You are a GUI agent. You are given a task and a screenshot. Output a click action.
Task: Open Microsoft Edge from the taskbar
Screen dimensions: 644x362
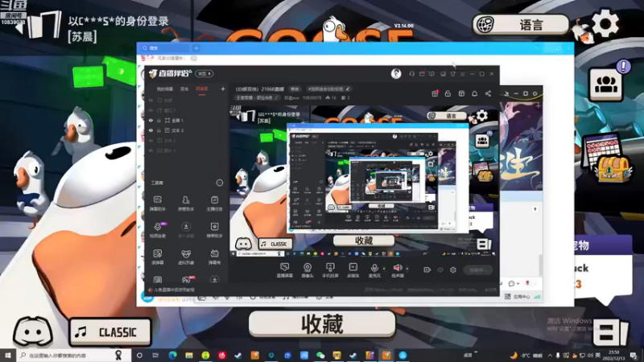coord(172,355)
